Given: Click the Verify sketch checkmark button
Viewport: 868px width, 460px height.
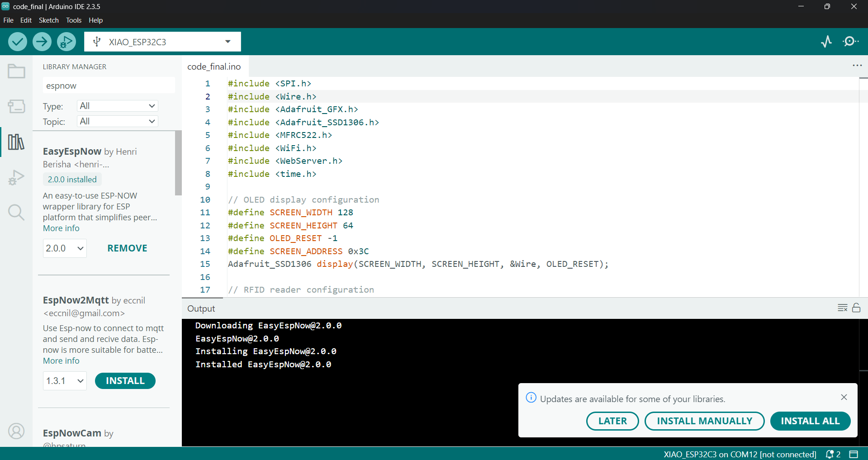Looking at the screenshot, I should (17, 42).
